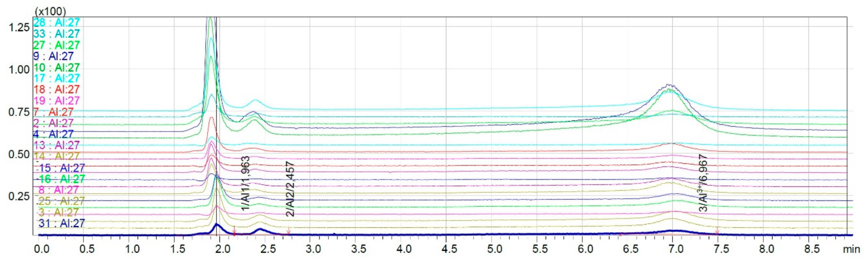This screenshot has height=262, width=868.
Task: Click red integration marker near 7.5 min
Action: click(x=717, y=232)
